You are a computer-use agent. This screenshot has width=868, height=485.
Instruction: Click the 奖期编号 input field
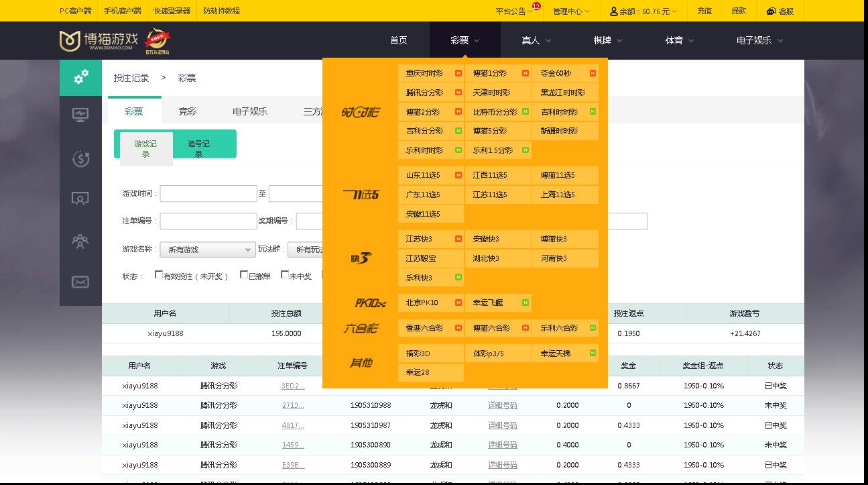click(x=310, y=221)
